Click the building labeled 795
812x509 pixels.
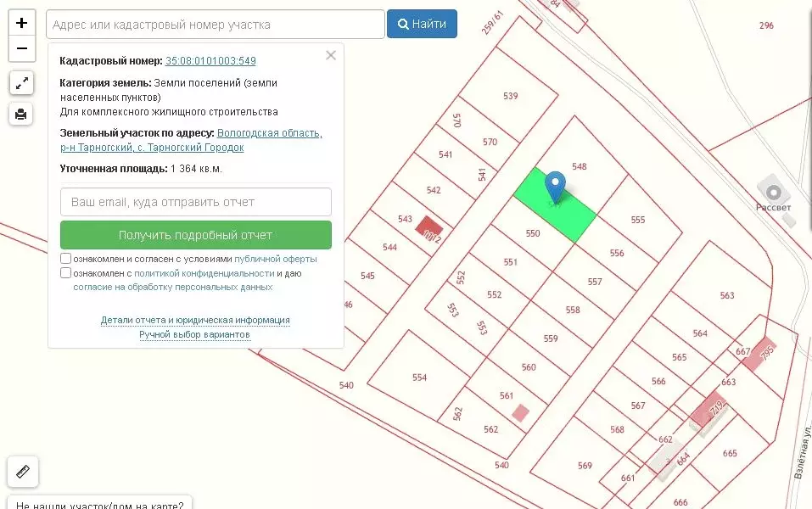coord(759,354)
